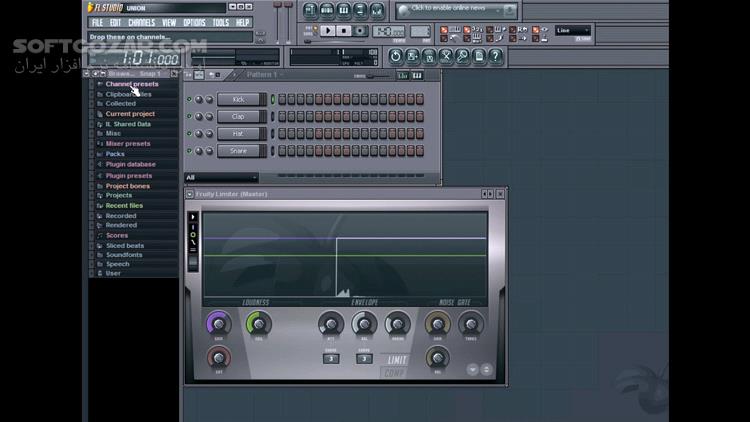The width and height of the screenshot is (750, 422).
Task: Open the All channel filter dropdown
Action: (221, 178)
